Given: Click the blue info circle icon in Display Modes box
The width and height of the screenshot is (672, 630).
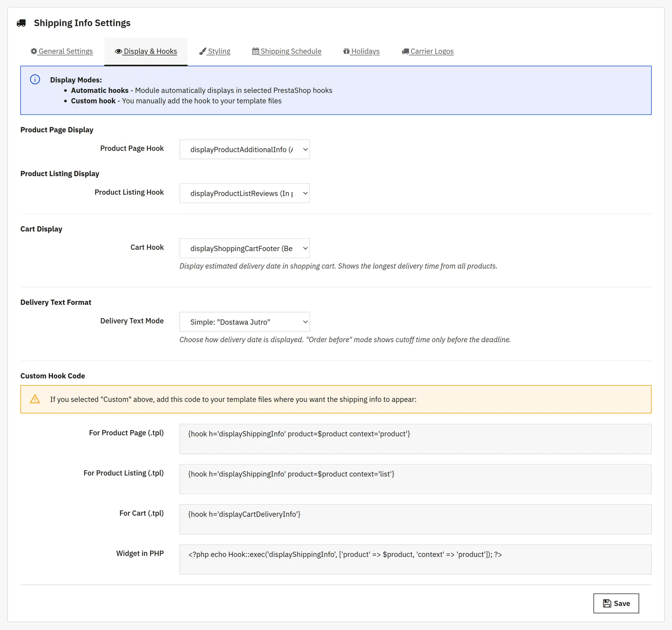Looking at the screenshot, I should tap(35, 79).
